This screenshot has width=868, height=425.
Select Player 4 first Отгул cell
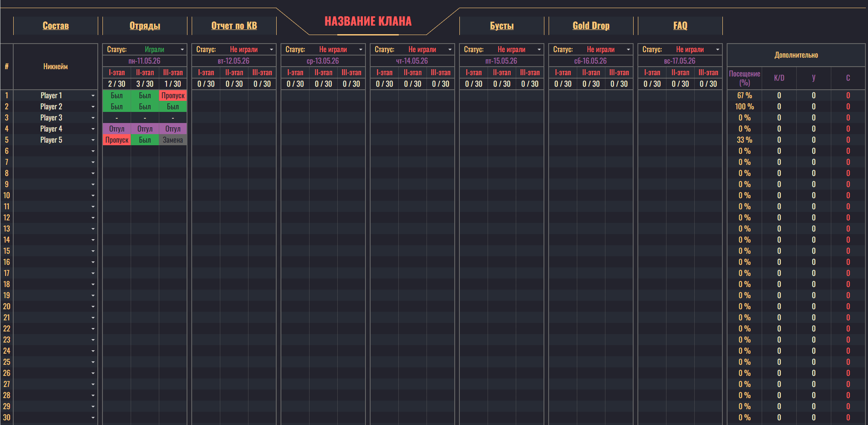point(117,129)
